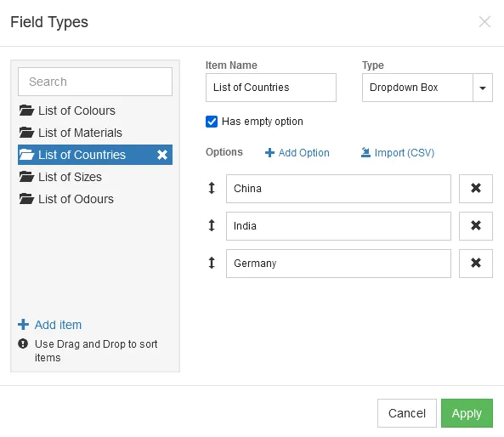The image size is (504, 437).
Task: Click the Type label
Action: [x=373, y=65]
